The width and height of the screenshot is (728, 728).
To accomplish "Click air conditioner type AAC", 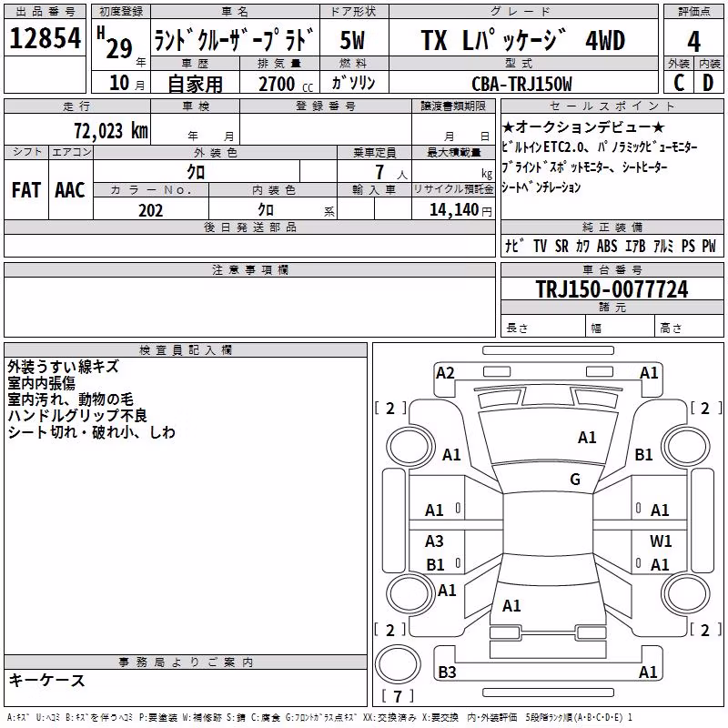I will click(x=70, y=190).
